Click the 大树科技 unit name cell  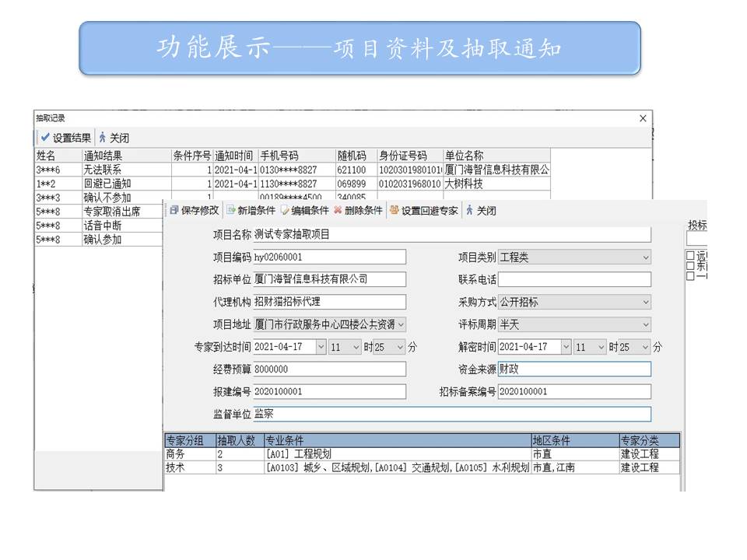point(497,184)
